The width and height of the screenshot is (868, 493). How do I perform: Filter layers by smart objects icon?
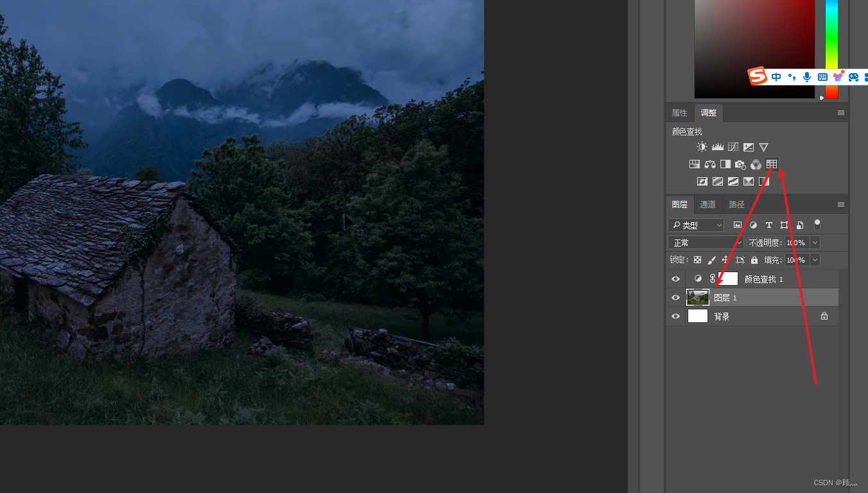click(800, 225)
